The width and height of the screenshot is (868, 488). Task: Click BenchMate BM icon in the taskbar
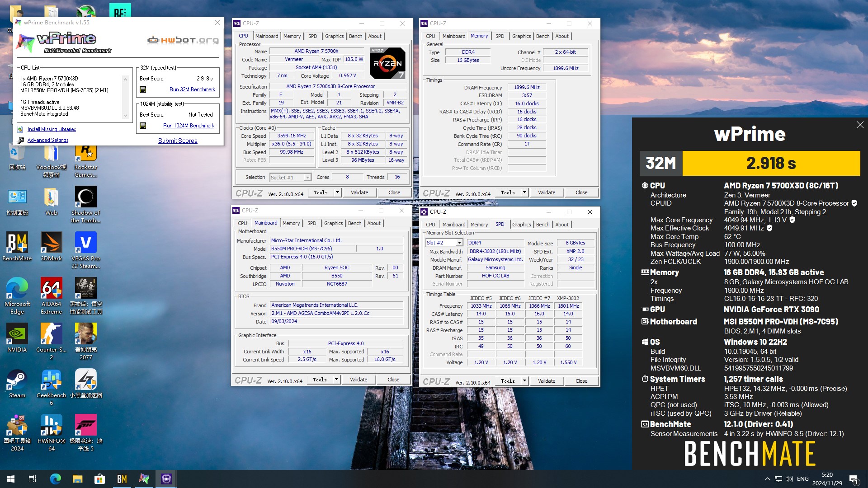pos(122,479)
